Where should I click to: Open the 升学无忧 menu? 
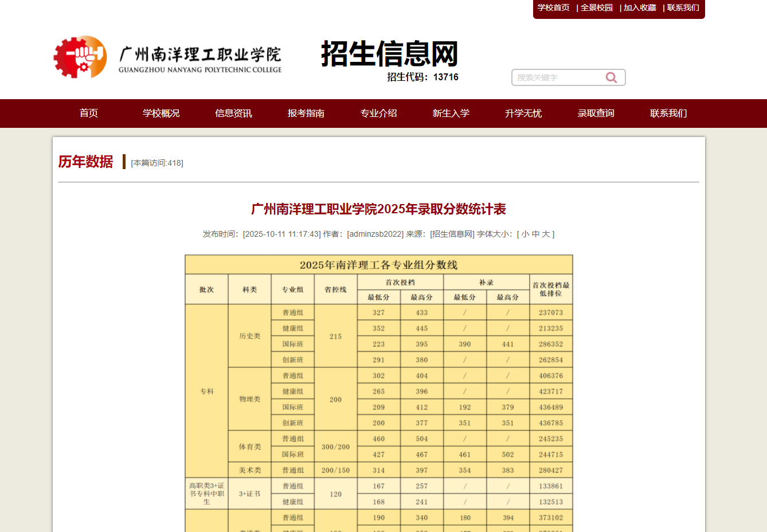pyautogui.click(x=523, y=114)
